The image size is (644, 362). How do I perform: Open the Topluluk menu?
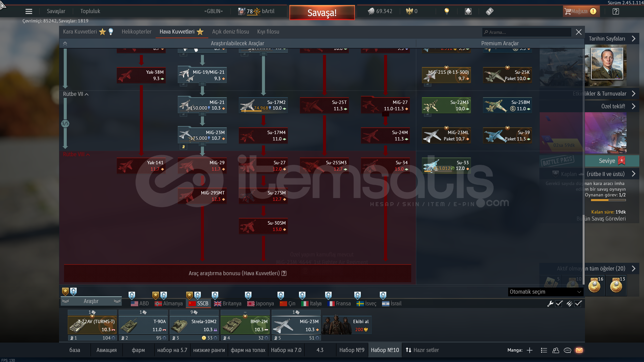(x=90, y=11)
